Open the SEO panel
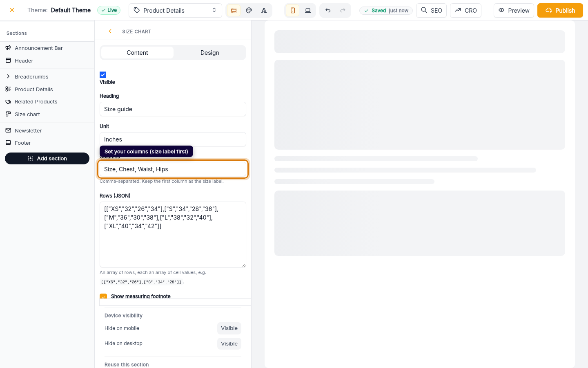Screen dimensions: 588x368 click(431, 10)
